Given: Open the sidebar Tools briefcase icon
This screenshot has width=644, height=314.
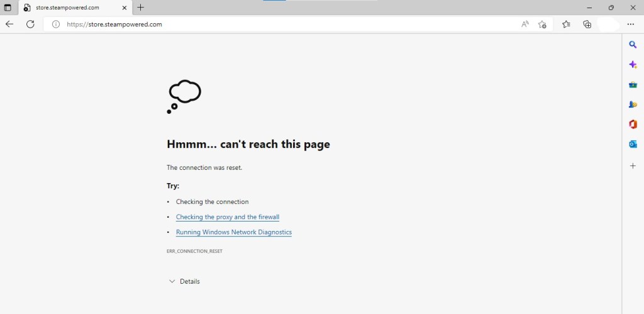Looking at the screenshot, I should point(633,84).
